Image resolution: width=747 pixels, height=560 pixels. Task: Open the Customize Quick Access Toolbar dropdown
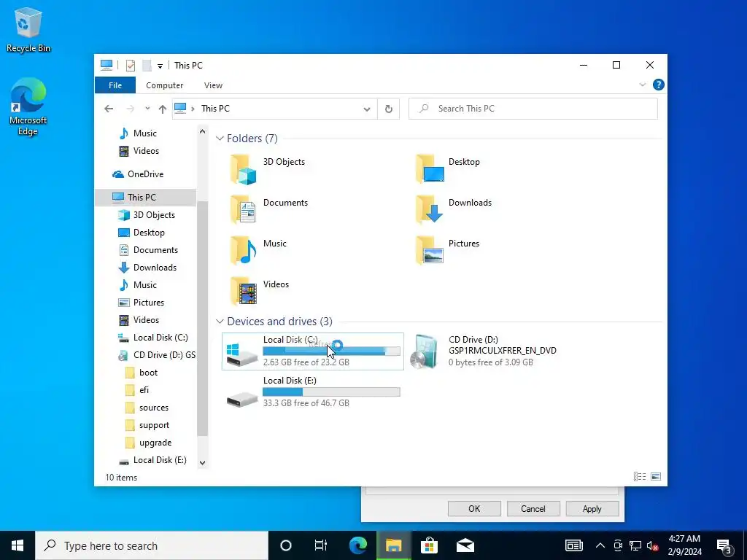coord(160,66)
